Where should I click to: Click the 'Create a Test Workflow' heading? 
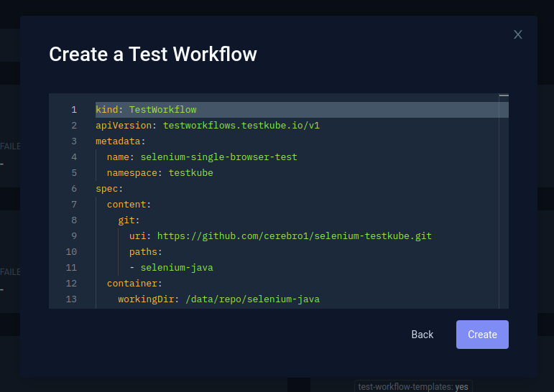pos(153,54)
